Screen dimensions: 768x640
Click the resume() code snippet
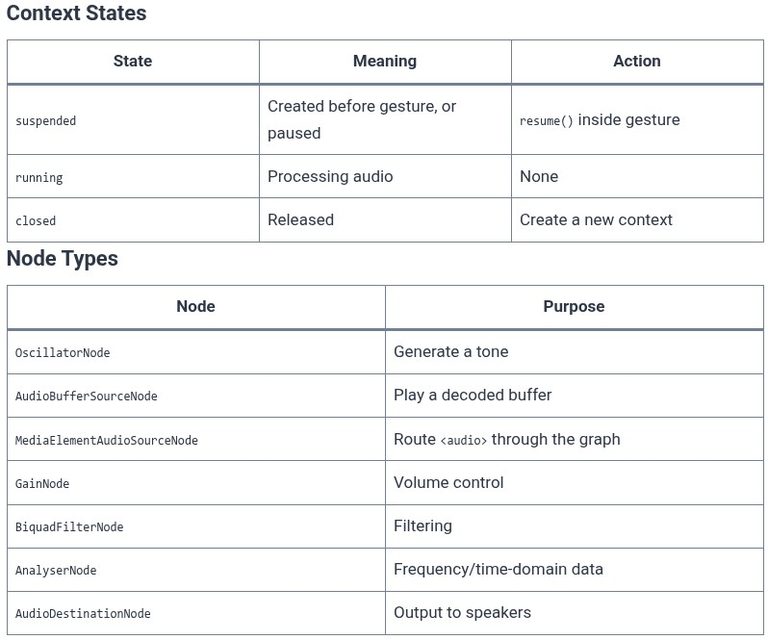pos(546,121)
